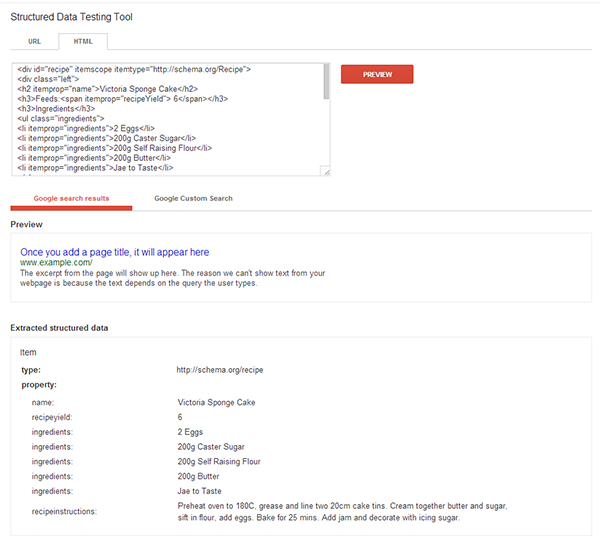Click the Jae to Taste value

click(x=199, y=491)
